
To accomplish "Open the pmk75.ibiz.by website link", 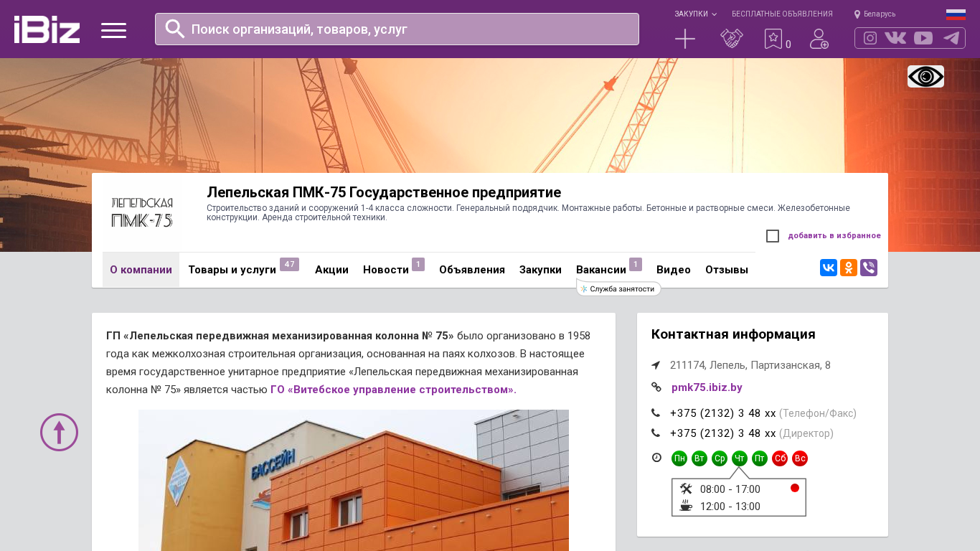I will (x=707, y=387).
